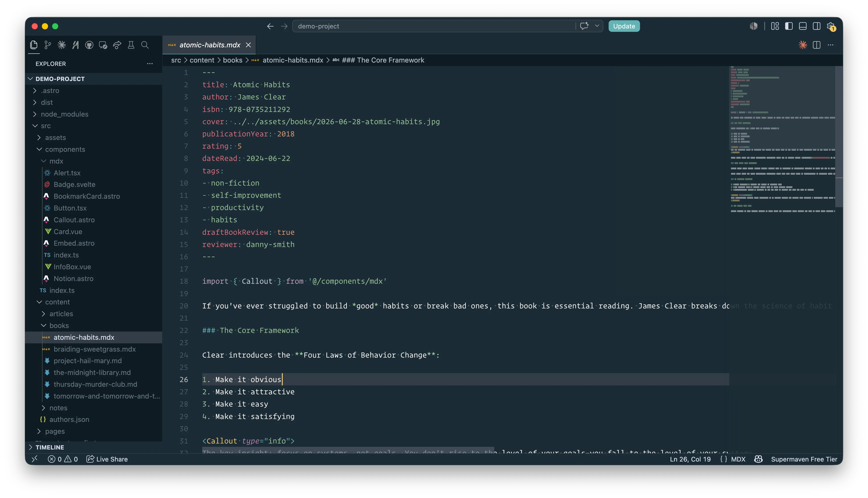The image size is (868, 498).
Task: Toggle the Secondary Side Bar visibility
Action: tap(817, 26)
